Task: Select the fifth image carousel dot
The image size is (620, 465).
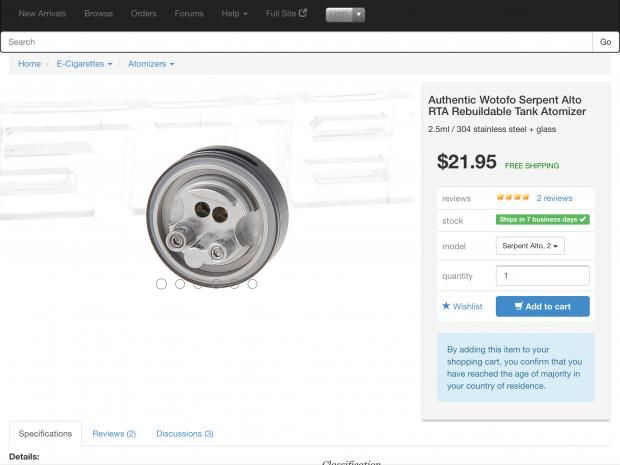Action: coord(234,284)
